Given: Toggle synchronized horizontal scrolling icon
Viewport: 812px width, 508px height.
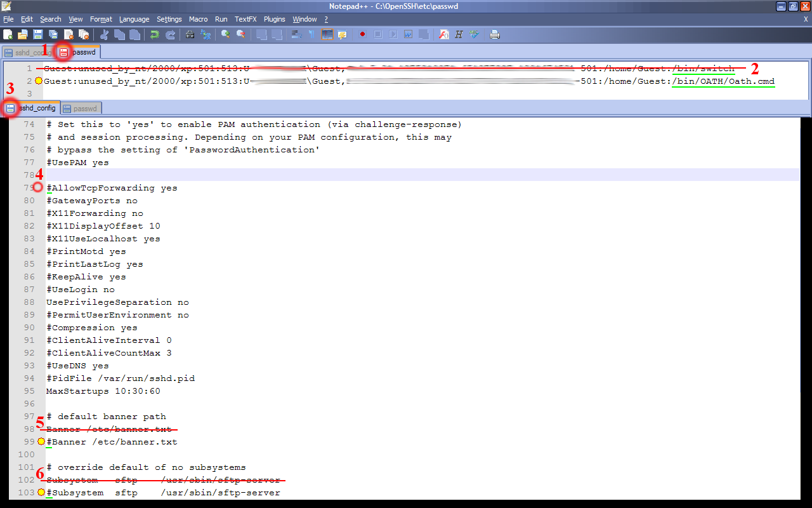Looking at the screenshot, I should pyautogui.click(x=276, y=34).
